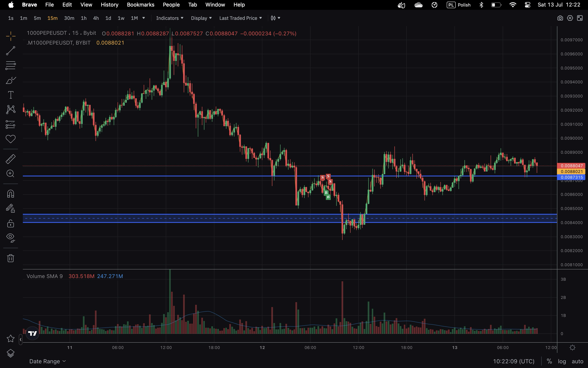Click the Volume SMA 9 indicator legend
The width and height of the screenshot is (588, 368).
[x=45, y=276]
